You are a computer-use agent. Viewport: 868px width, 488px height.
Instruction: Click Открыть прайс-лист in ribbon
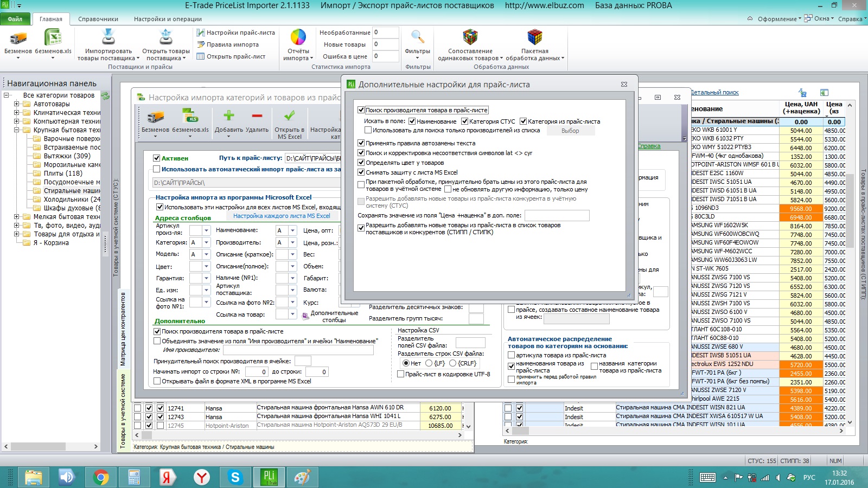(x=231, y=56)
